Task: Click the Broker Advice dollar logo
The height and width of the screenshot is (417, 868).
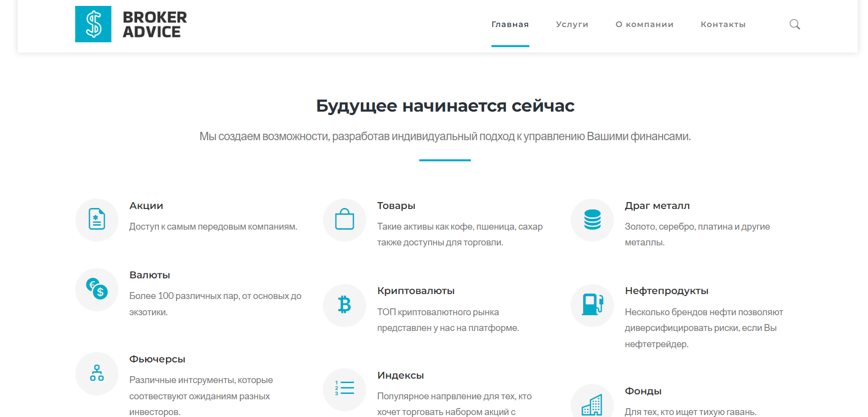Action: tap(93, 24)
